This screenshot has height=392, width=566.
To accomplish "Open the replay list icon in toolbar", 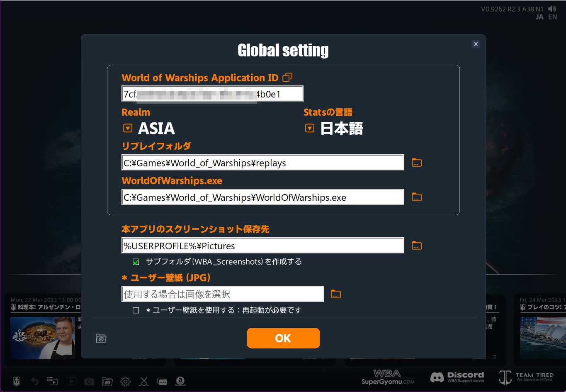I will tap(53, 381).
